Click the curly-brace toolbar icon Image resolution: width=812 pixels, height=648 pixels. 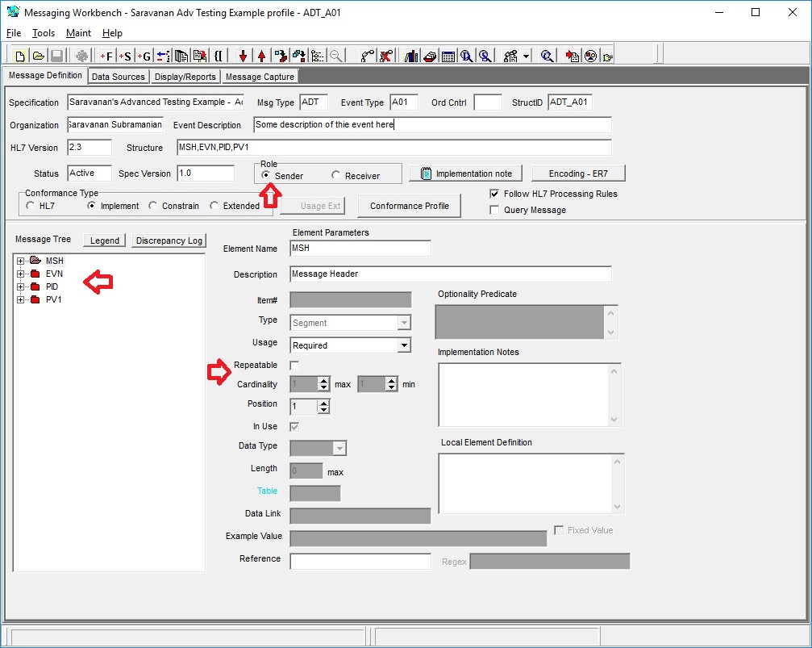tap(217, 55)
